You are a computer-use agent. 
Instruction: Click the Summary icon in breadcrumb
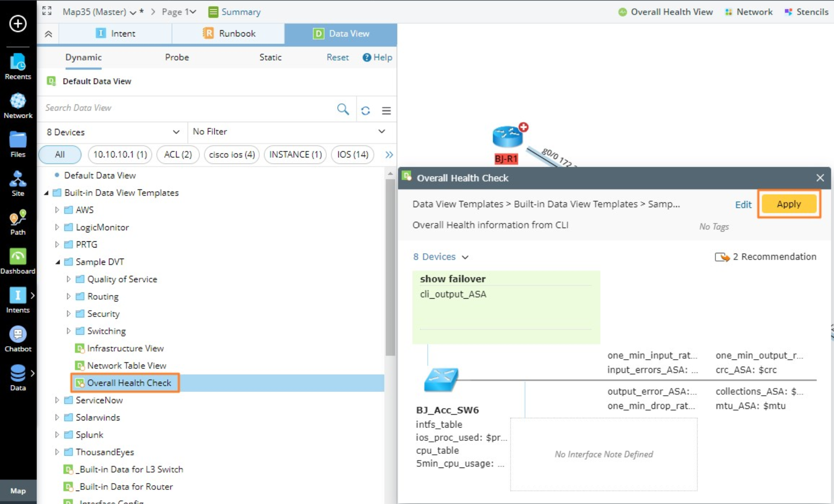coord(213,12)
